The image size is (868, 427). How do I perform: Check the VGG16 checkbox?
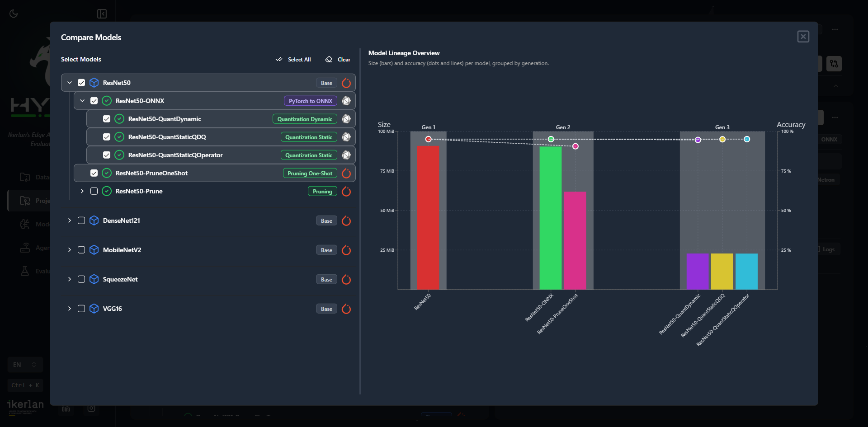tap(81, 309)
